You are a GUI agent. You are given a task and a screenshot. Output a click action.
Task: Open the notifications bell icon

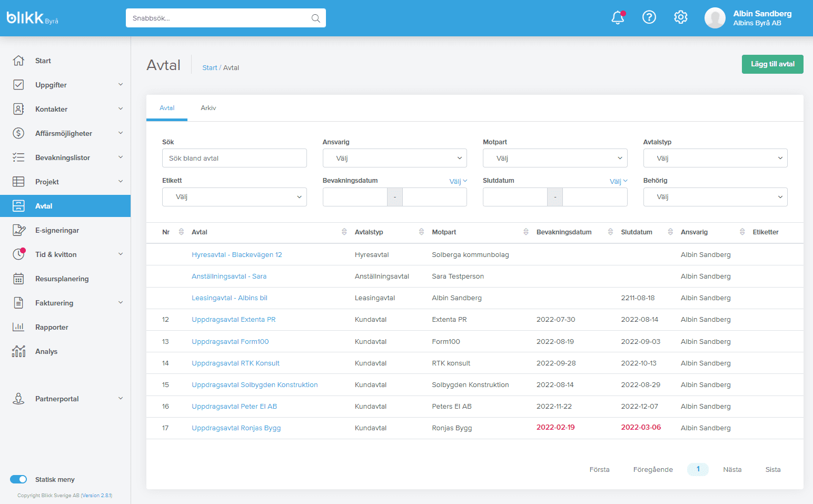618,18
